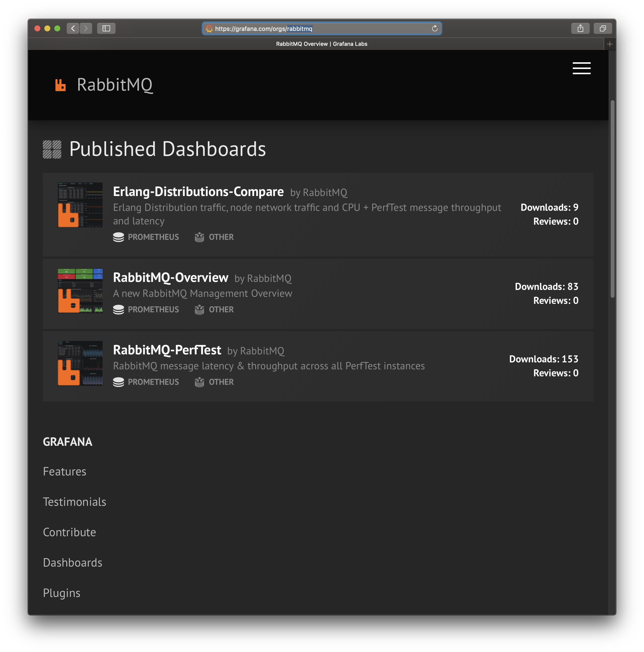Click the orange RabbitMQ logo icon
644x652 pixels.
click(x=61, y=85)
